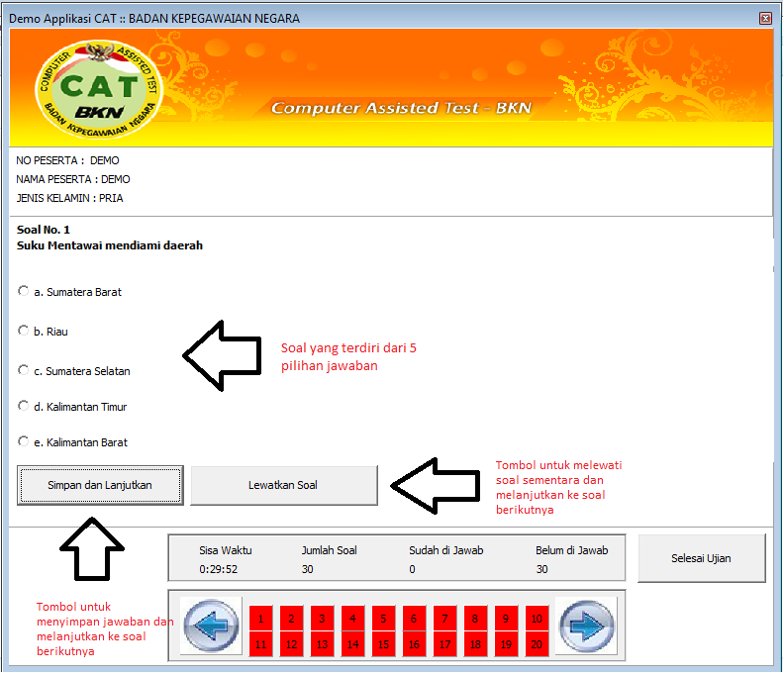Click Simpan dan Lanjutkan button

(100, 485)
